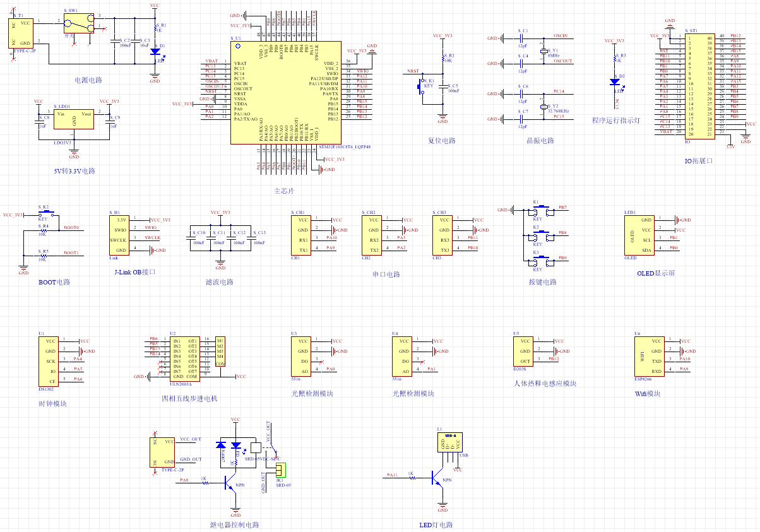This screenshot has width=760, height=532.
Task: Select the S_H1 J-Link header block
Action: (121, 235)
